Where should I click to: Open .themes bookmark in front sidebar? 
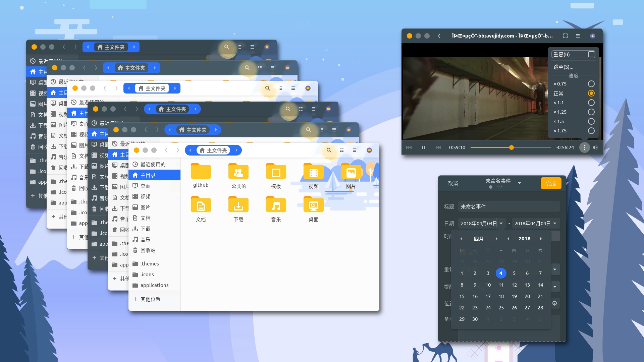tap(155, 263)
